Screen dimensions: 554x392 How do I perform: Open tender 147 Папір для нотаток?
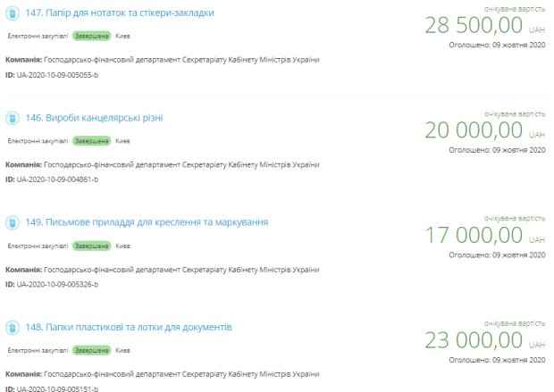[x=125, y=13]
